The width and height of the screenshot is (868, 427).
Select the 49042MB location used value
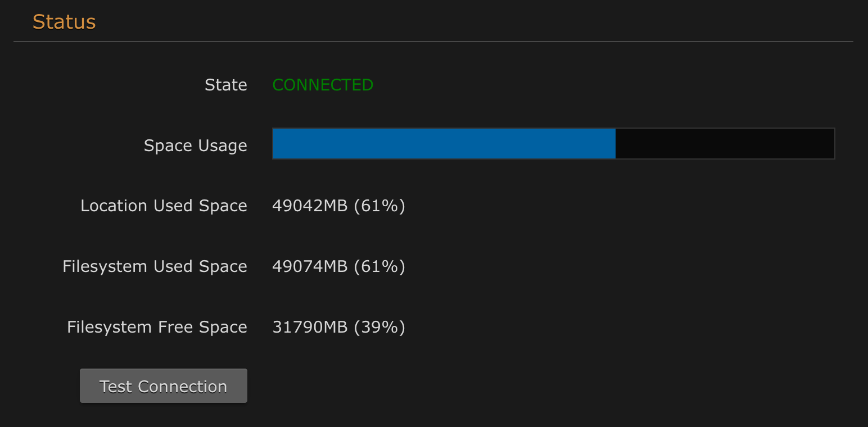pos(310,206)
